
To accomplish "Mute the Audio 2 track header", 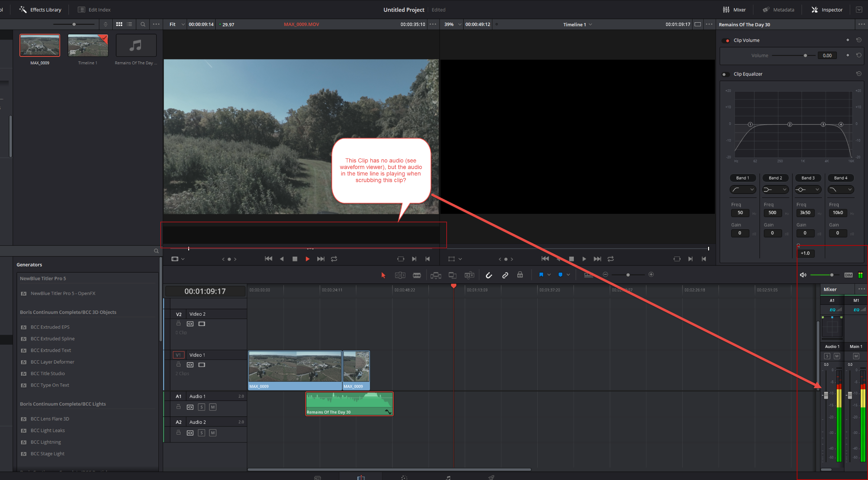I will coord(213,433).
